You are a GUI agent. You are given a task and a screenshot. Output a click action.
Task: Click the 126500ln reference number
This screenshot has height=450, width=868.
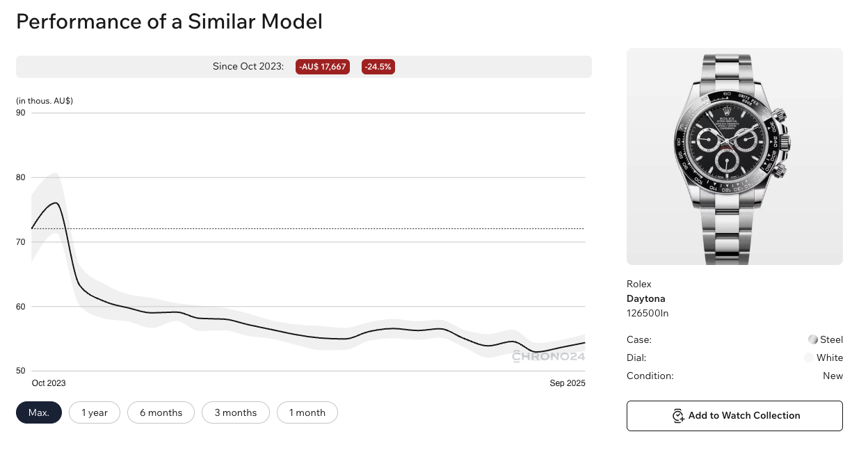click(648, 314)
